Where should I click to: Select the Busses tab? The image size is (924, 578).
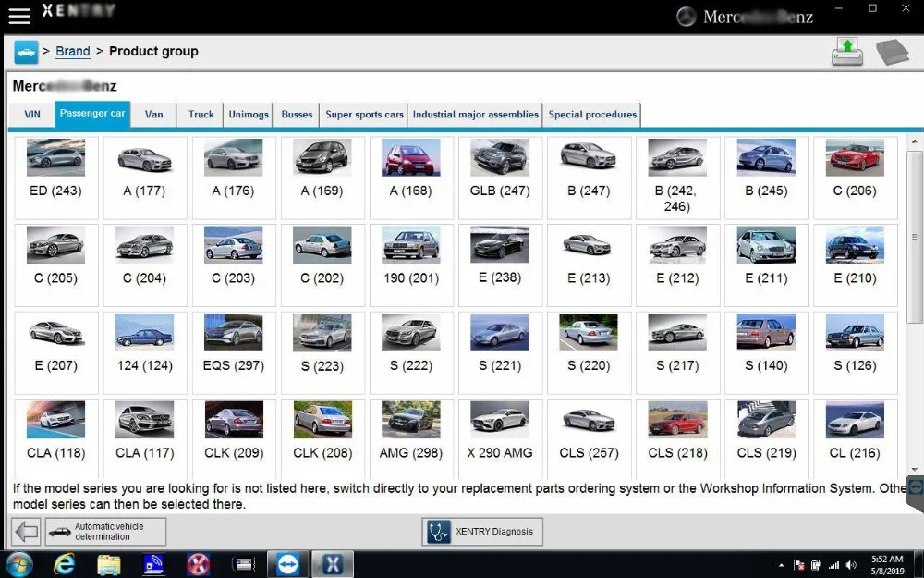[x=297, y=115]
